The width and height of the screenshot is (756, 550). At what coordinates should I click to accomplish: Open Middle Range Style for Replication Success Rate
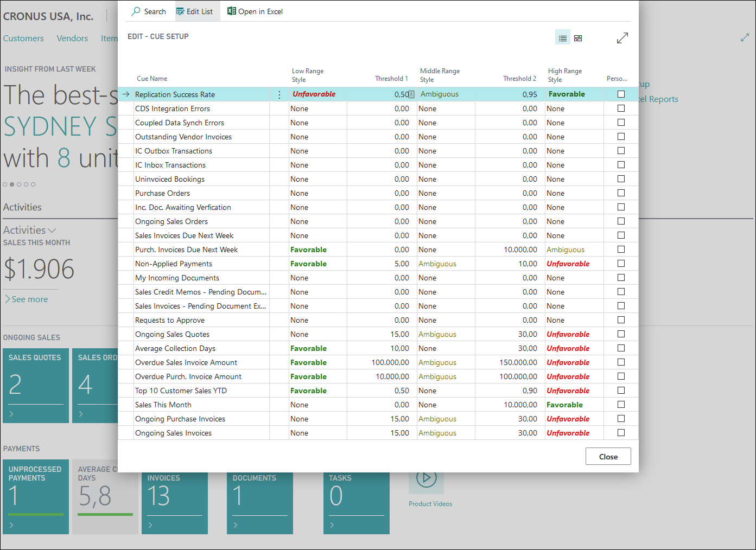446,94
